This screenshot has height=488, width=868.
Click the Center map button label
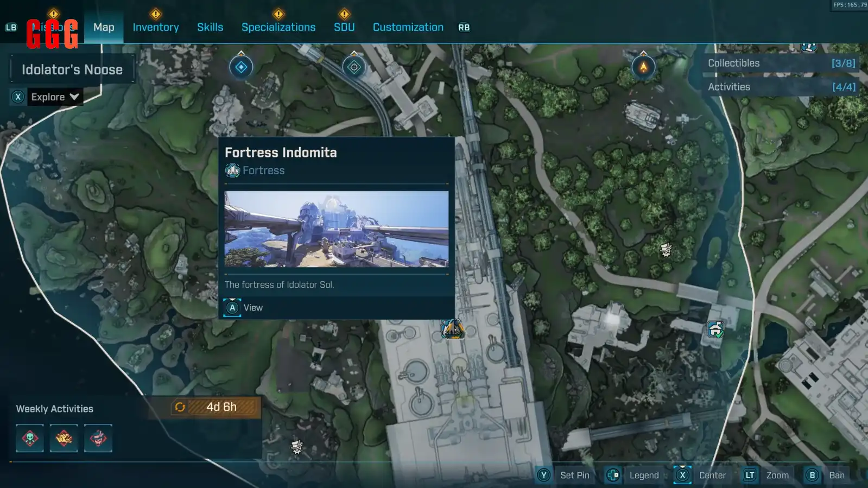(712, 475)
